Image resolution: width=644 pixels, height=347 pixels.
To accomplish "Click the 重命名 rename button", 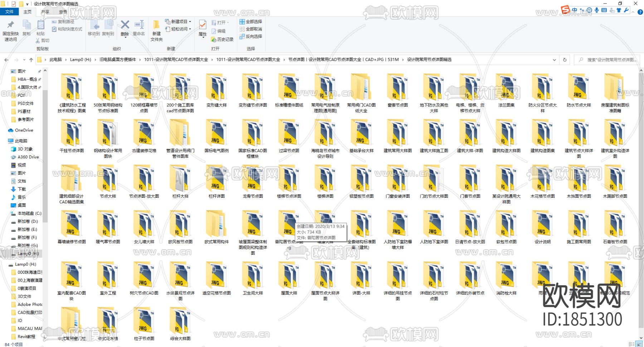I will (139, 28).
